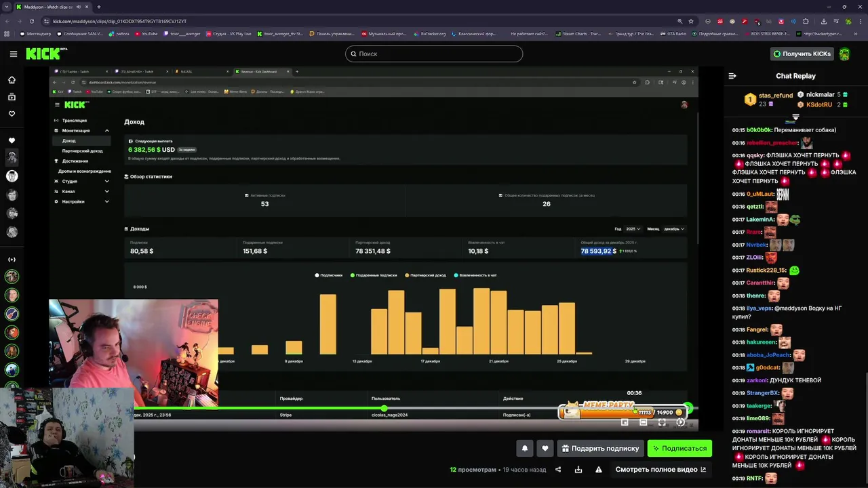Open the browser extensions puzzle icon
Image resolution: width=868 pixels, height=488 pixels.
pyautogui.click(x=806, y=21)
